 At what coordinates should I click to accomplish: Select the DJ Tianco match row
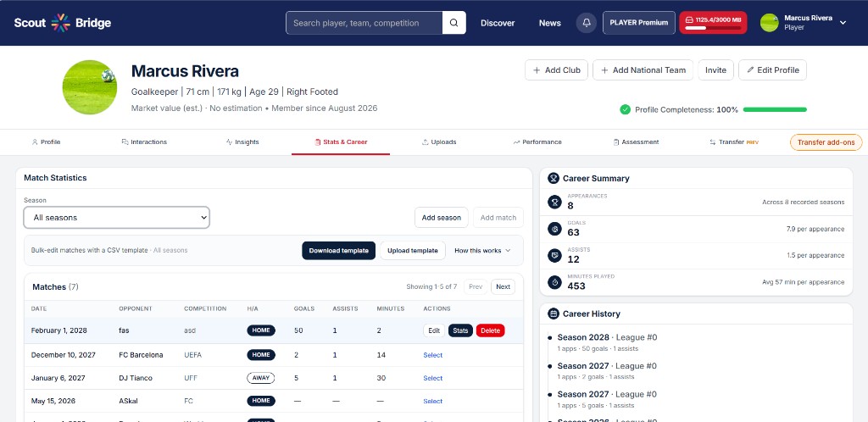433,378
